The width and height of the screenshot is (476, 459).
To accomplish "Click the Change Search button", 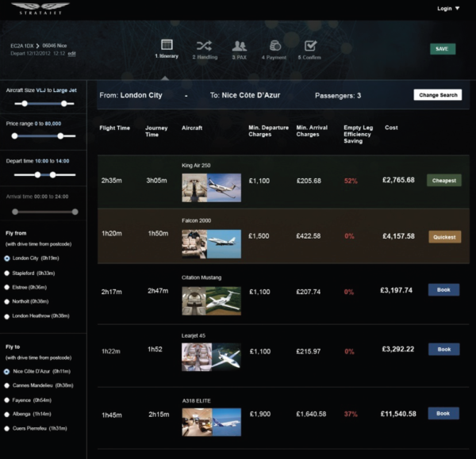I will tap(438, 95).
